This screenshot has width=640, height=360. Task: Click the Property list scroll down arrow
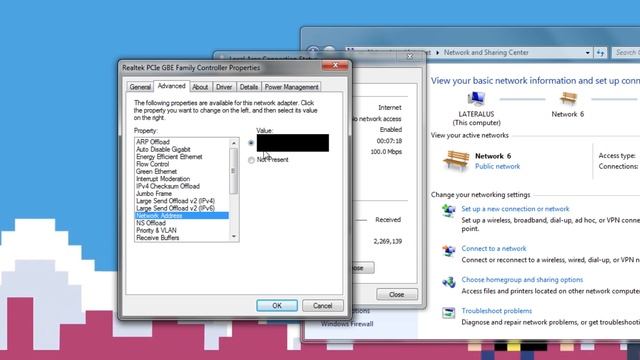(x=234, y=237)
